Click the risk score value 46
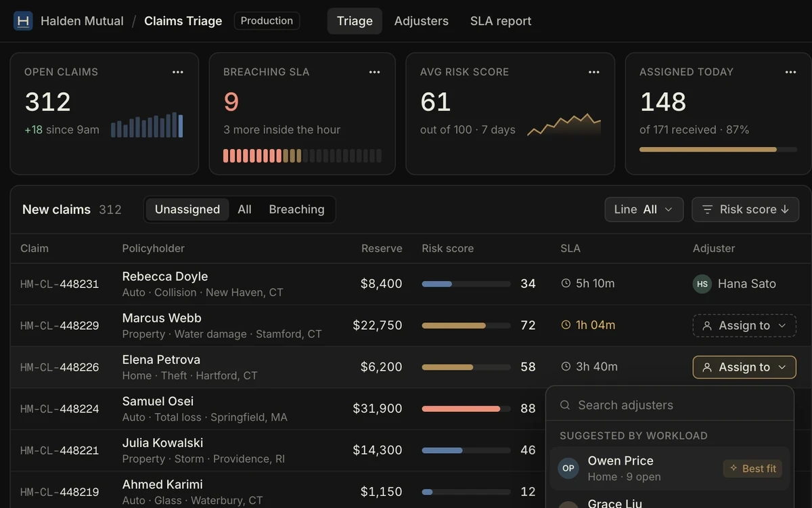Viewport: 812px width, 508px height. 528,450
